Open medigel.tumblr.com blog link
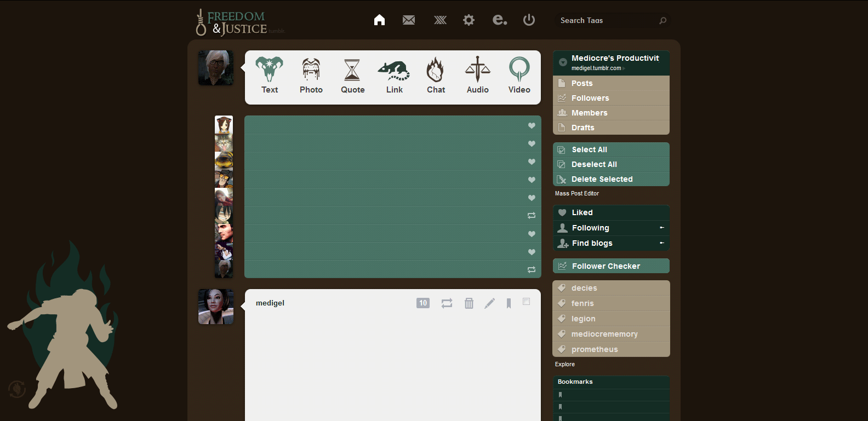This screenshot has height=421, width=868. 596,68
